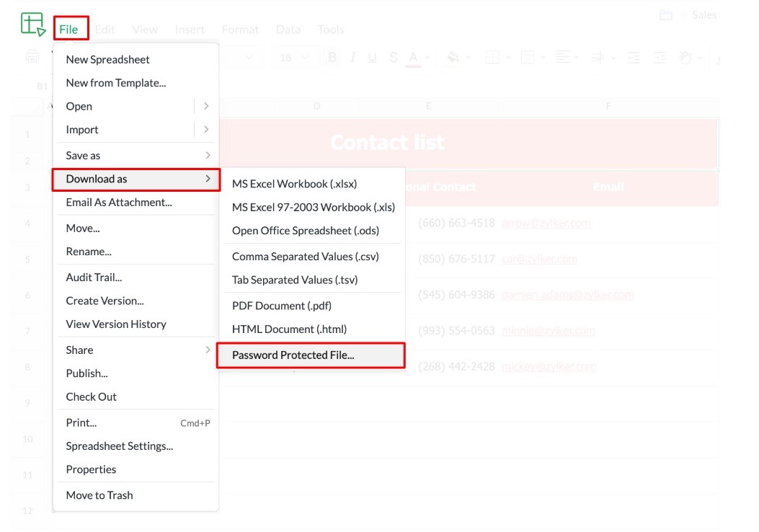
Task: Download as PDF Document (.pdf)
Action: [x=312, y=306]
